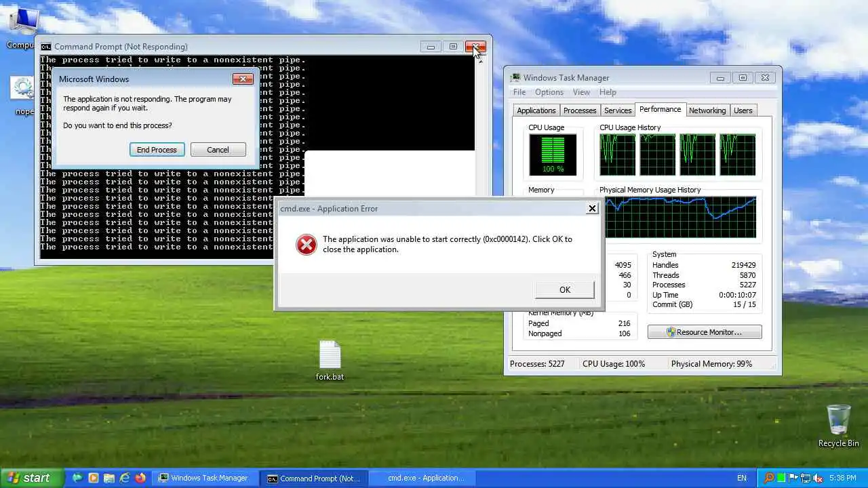868x488 pixels.
Task: Click the 'Do you want to end this process?' text
Action: (117, 125)
